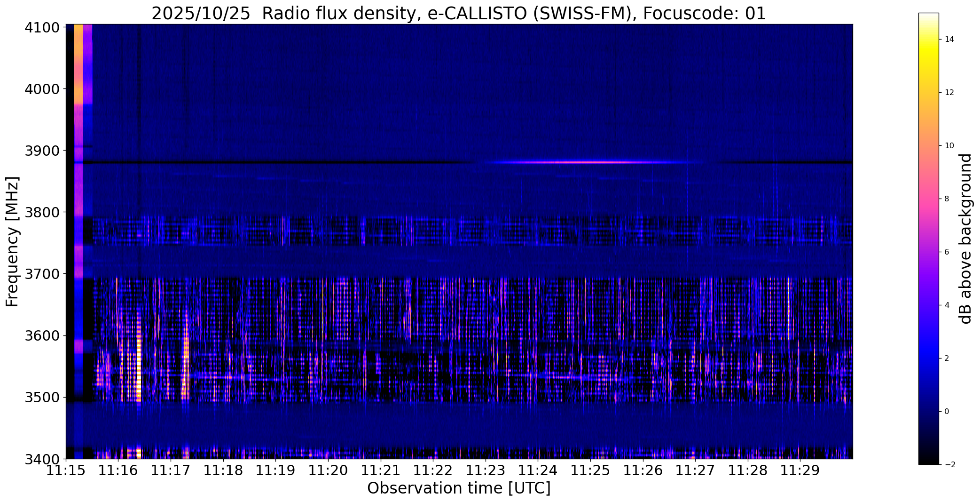The width and height of the screenshot is (980, 502).
Task: Click the 3900 frequency tick label
Action: (42, 151)
